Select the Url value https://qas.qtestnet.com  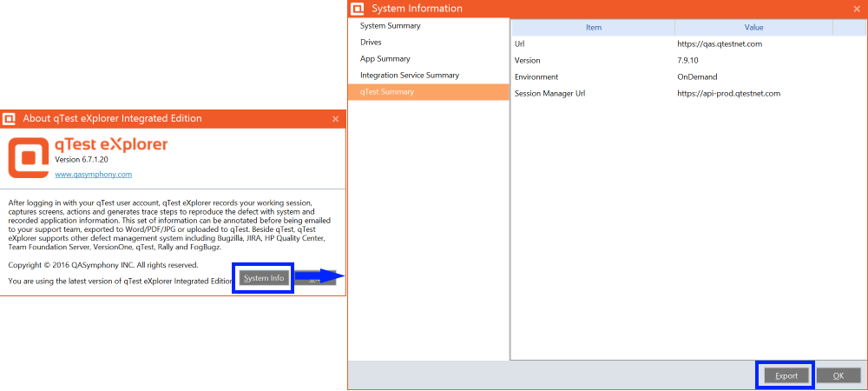pos(720,43)
